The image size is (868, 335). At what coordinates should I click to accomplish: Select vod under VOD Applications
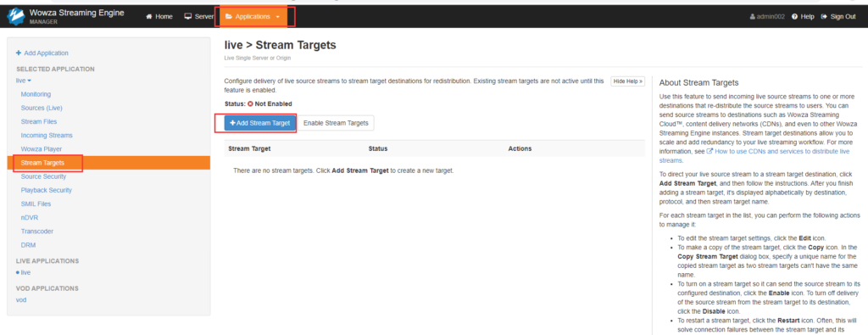(21, 299)
